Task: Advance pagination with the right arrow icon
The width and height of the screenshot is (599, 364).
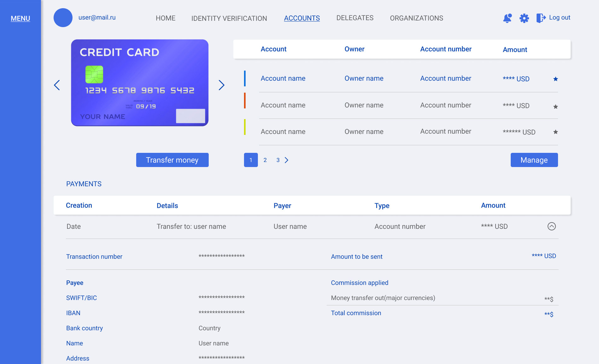Action: click(287, 160)
